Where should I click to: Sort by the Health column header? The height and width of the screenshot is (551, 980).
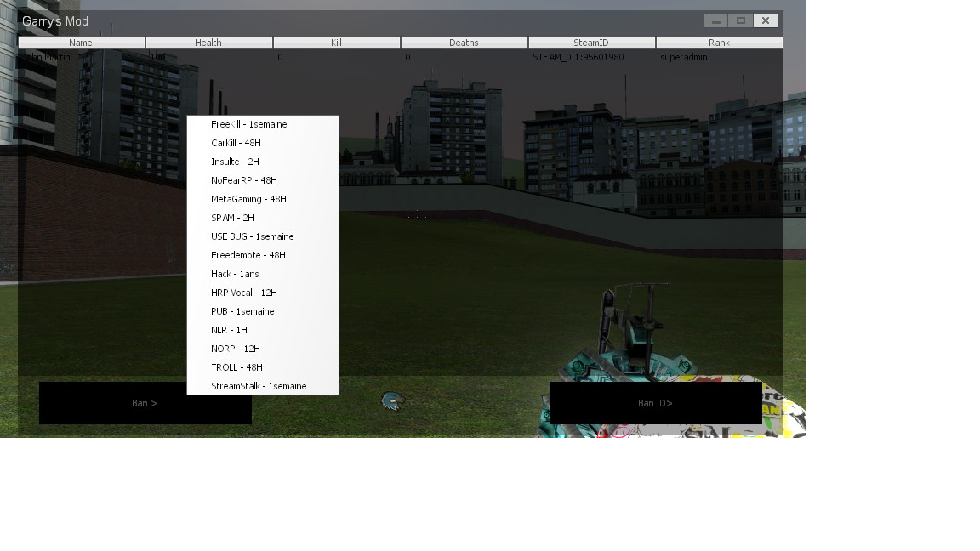pos(208,43)
